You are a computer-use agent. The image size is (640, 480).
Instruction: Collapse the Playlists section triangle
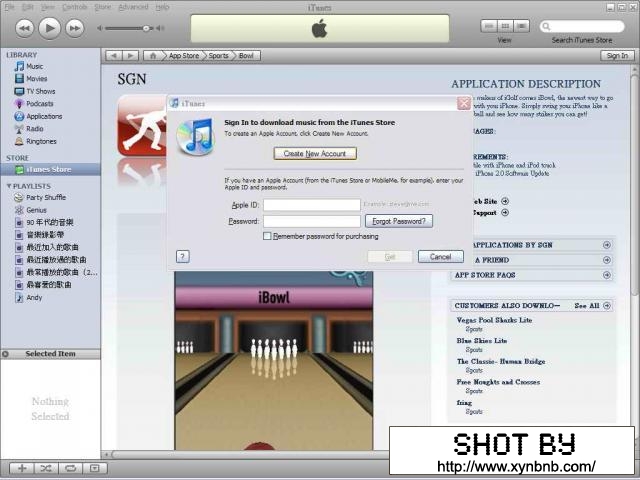click(9, 186)
